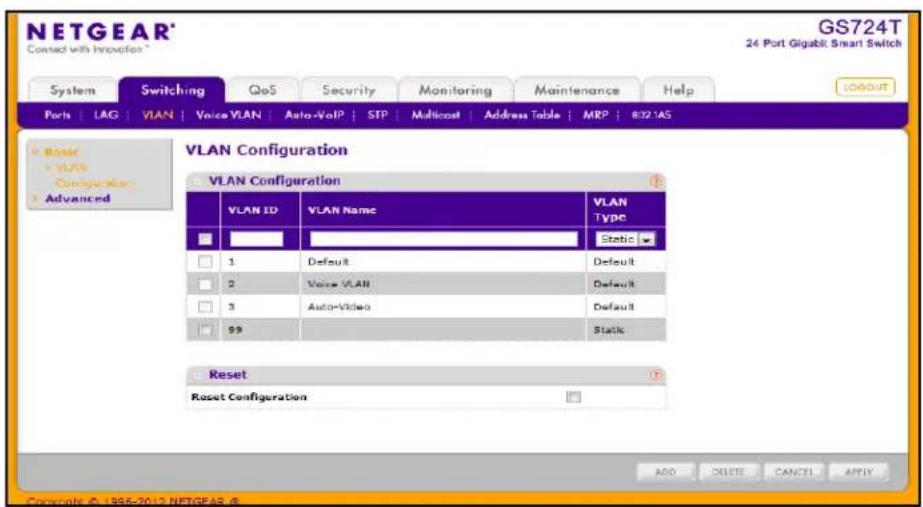Open the VLAN Type Static dropdown
This screenshot has height=507, width=923.
click(626, 240)
